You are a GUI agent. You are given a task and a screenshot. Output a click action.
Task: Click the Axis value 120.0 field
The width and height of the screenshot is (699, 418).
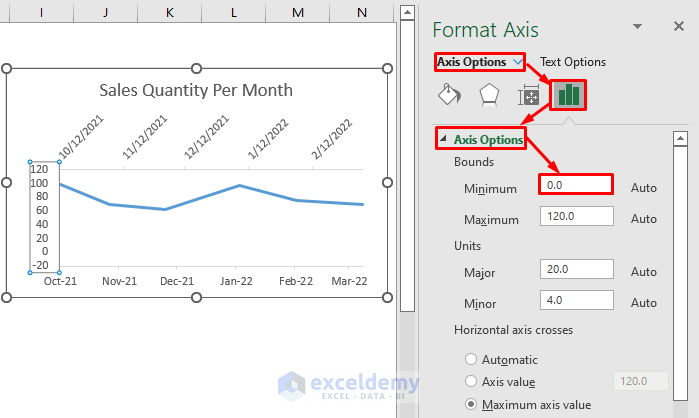pos(641,381)
